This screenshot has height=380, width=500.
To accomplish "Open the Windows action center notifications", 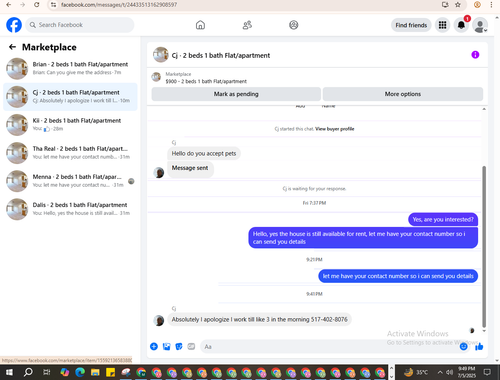I will pos(488,372).
